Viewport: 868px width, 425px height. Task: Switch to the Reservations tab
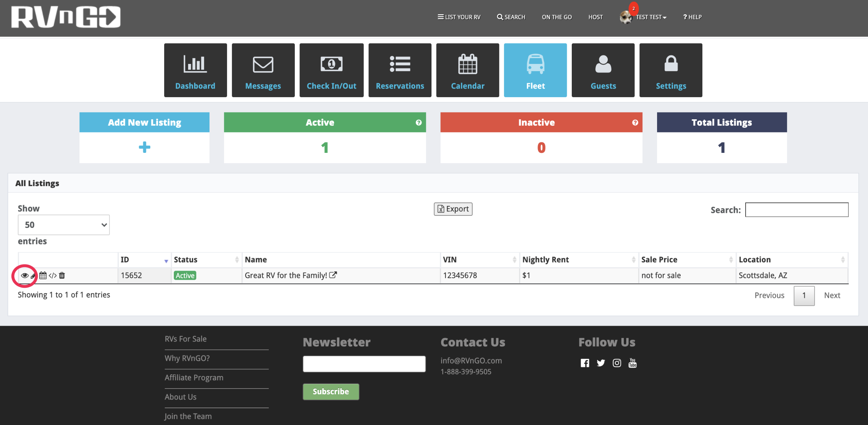[400, 70]
